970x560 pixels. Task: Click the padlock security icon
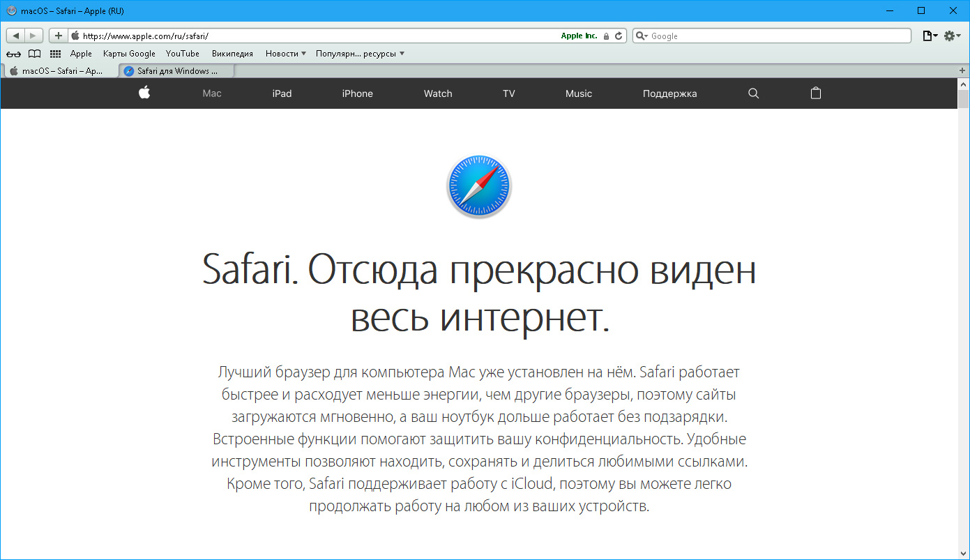(x=606, y=36)
